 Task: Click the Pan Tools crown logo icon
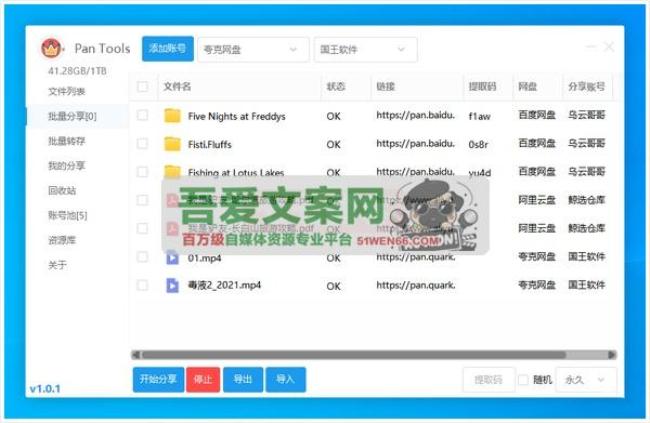coord(51,49)
